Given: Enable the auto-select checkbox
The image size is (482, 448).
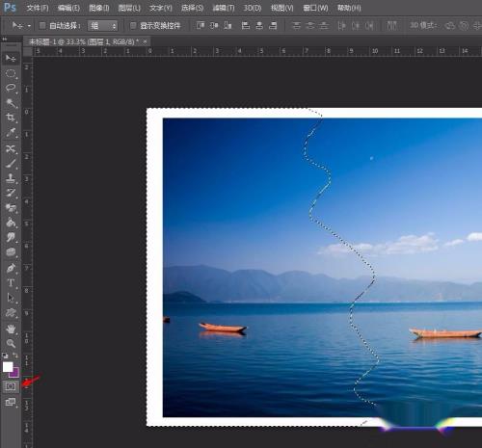Looking at the screenshot, I should click(x=42, y=25).
